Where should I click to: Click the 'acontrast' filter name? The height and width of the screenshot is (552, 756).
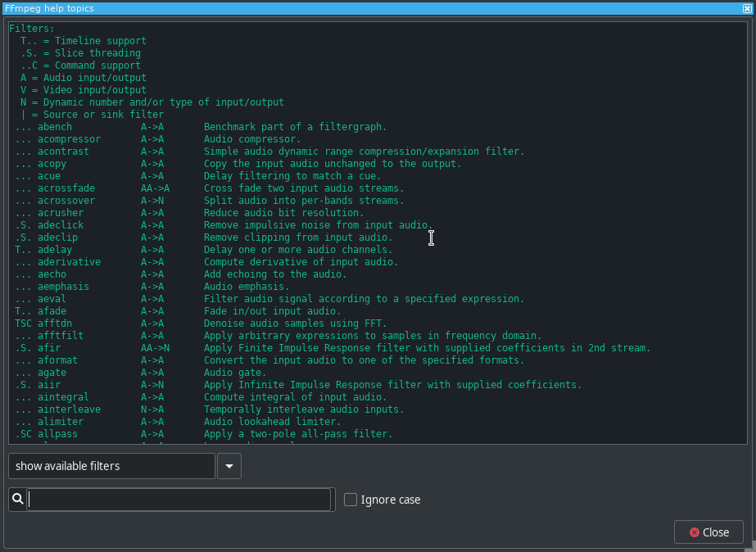pyautogui.click(x=64, y=152)
